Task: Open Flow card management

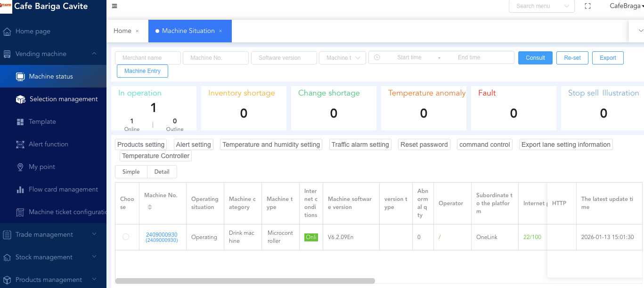Action: tap(63, 190)
